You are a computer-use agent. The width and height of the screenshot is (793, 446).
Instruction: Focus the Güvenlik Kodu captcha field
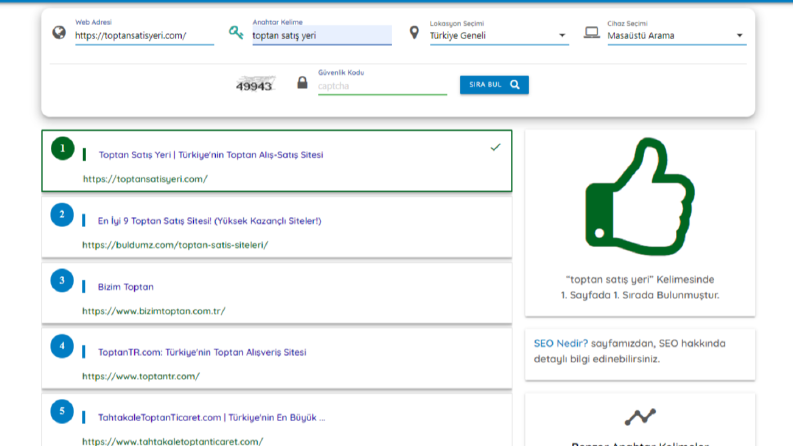pos(382,86)
